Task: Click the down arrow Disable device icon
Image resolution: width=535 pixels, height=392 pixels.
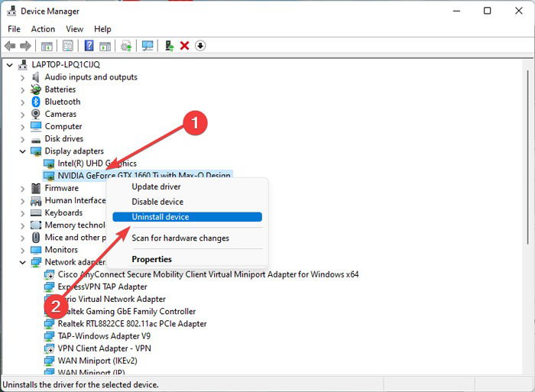Action: (x=200, y=46)
